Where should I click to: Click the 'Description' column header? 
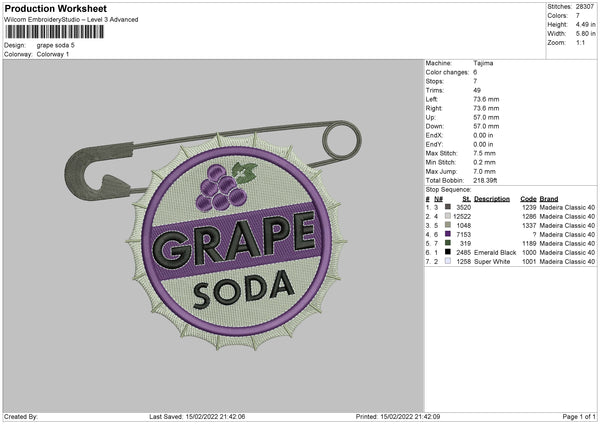click(492, 199)
